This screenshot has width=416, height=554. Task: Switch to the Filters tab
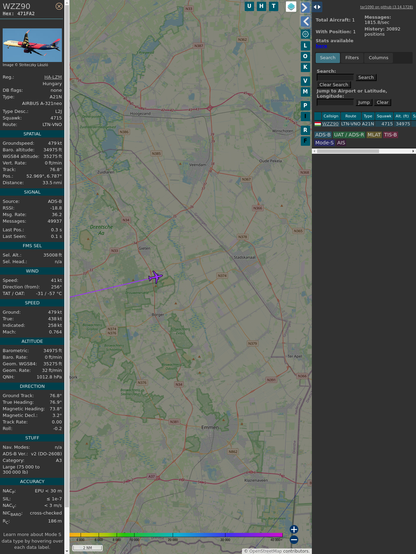[x=352, y=58]
